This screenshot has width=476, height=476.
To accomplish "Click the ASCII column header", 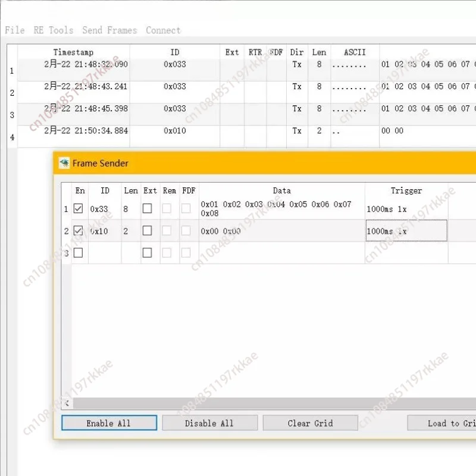I will tap(355, 52).
